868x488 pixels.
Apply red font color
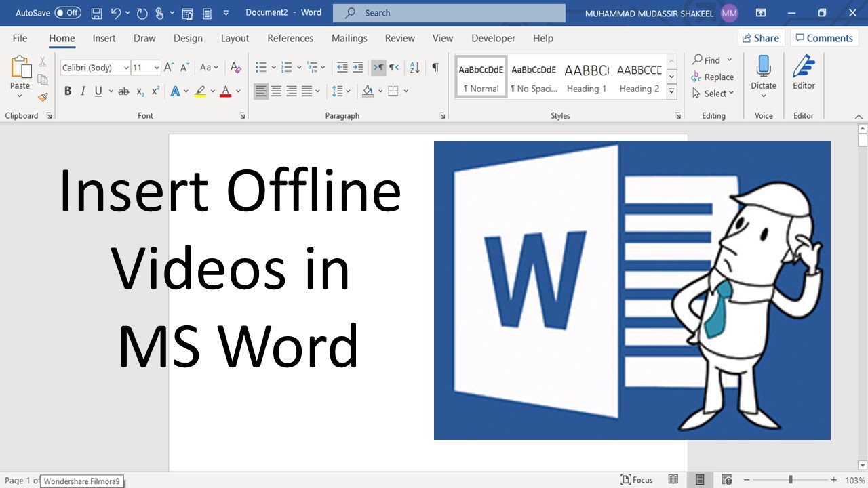(x=226, y=91)
